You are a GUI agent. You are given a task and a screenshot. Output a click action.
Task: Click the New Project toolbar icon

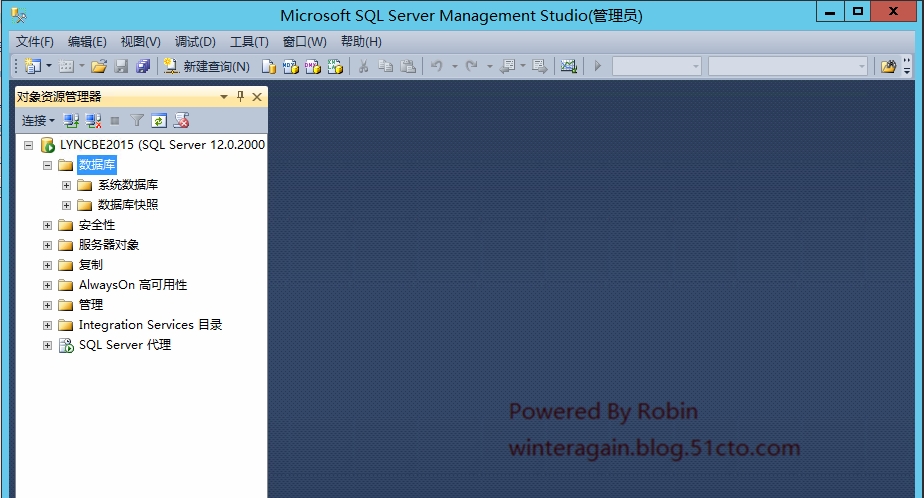[x=33, y=66]
